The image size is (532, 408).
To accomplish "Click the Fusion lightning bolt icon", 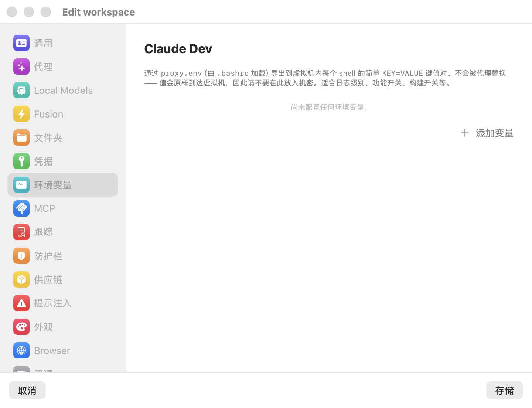I will pyautogui.click(x=21, y=114).
